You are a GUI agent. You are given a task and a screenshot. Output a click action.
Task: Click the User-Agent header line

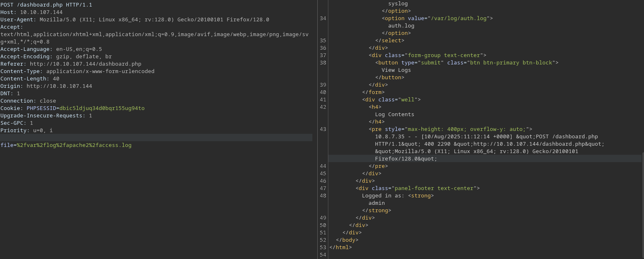point(134,20)
